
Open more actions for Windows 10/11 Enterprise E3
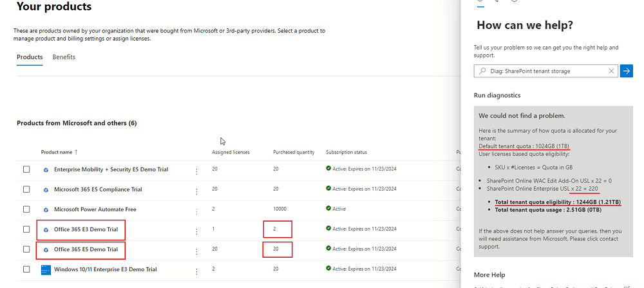(x=196, y=271)
